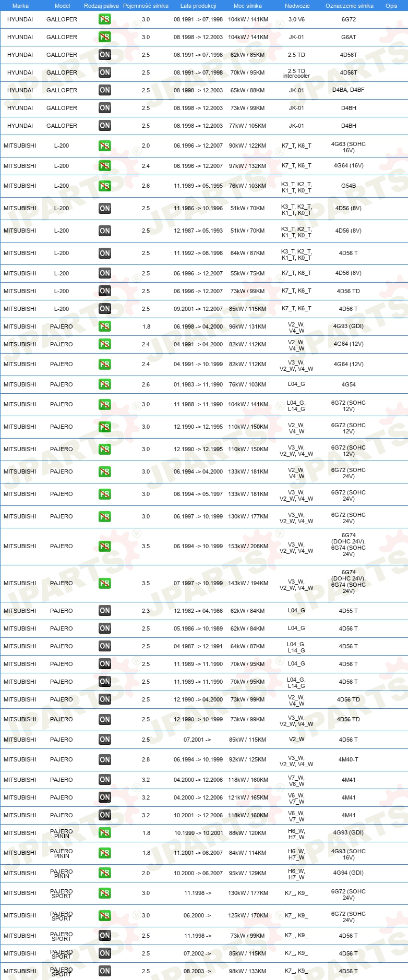Click the 2.5 TD intercooler cell

296,74
